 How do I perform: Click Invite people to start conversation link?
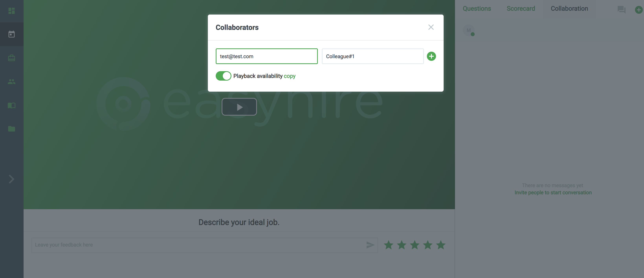[x=553, y=193]
